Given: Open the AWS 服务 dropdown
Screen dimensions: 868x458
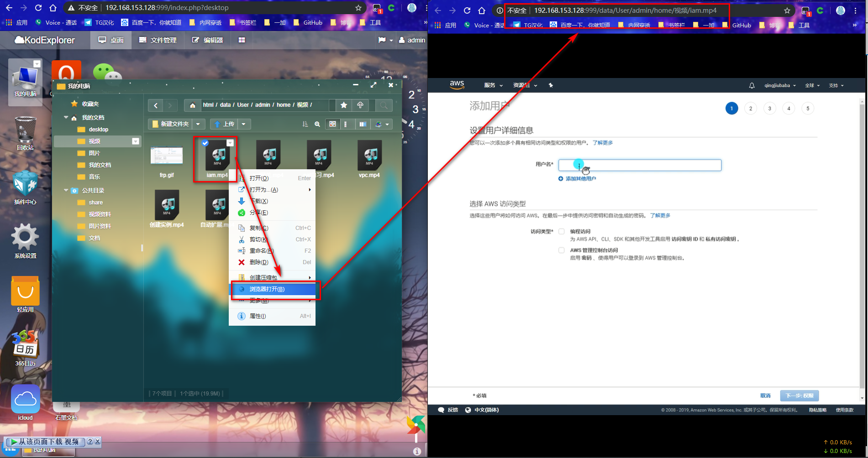Looking at the screenshot, I should (x=493, y=85).
